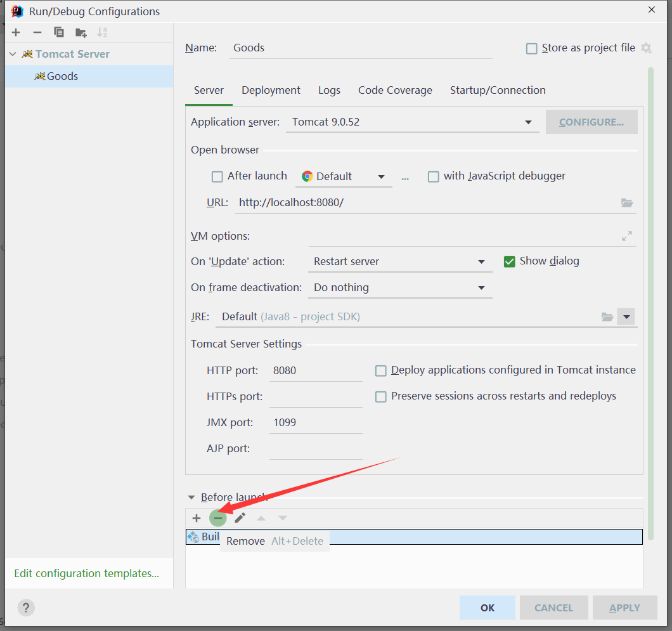Open JRE dropdown arrow

[x=626, y=317]
